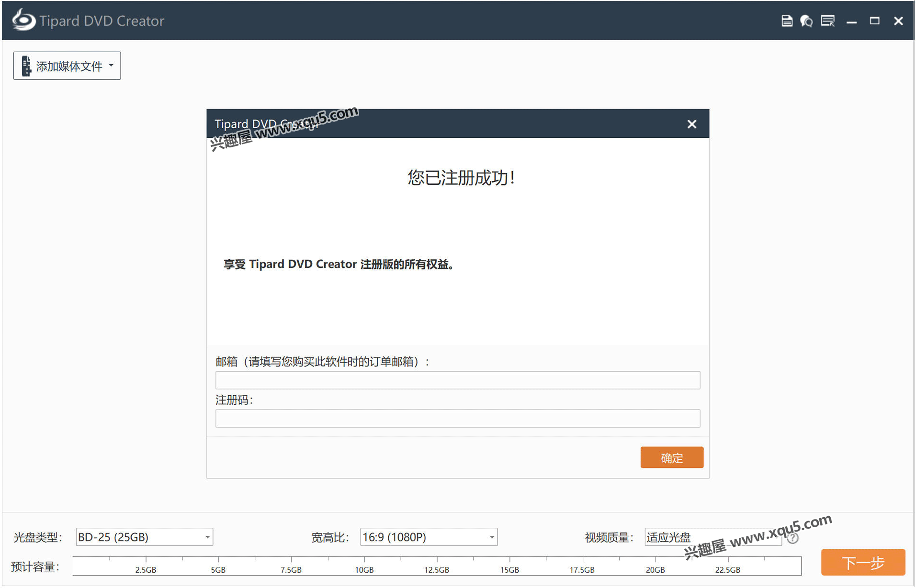Image resolution: width=916 pixels, height=588 pixels.
Task: Open the feedback chat icon in title bar
Action: click(x=806, y=21)
